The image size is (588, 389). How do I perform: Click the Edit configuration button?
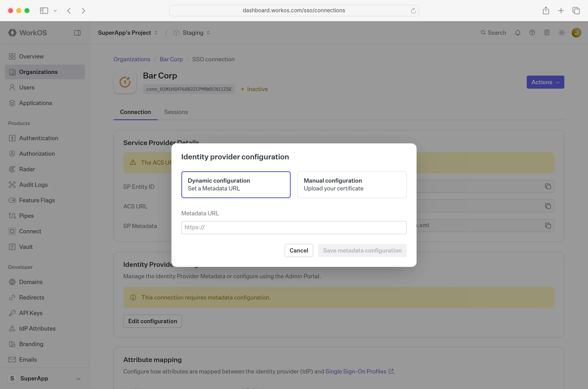click(x=153, y=321)
